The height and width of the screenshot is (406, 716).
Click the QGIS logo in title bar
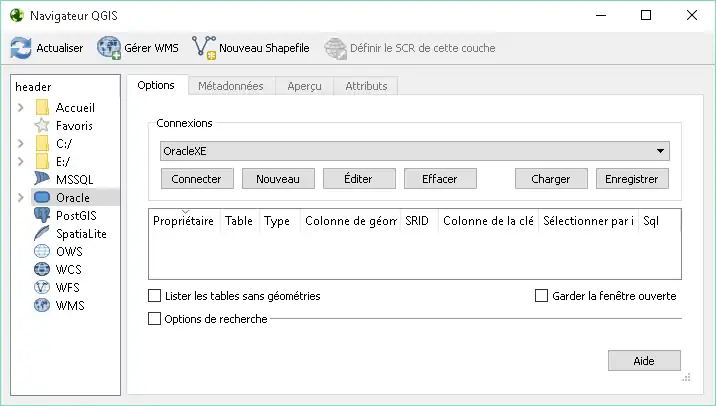pyautogui.click(x=17, y=15)
